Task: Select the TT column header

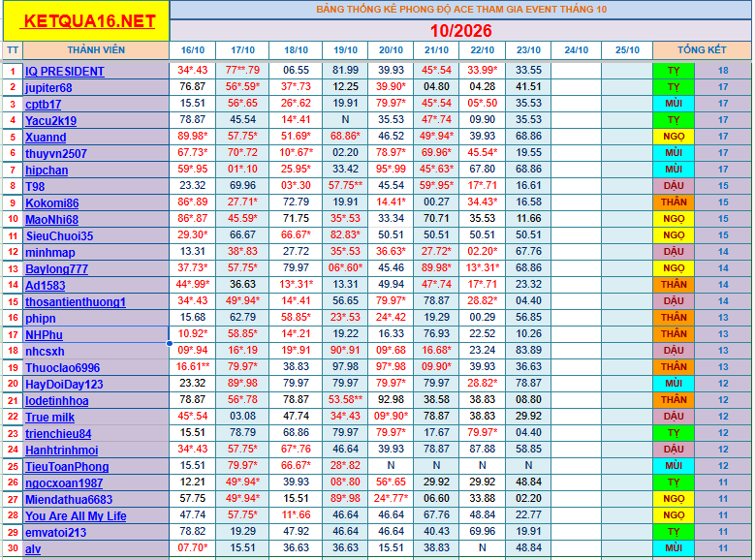Action: 13,50
